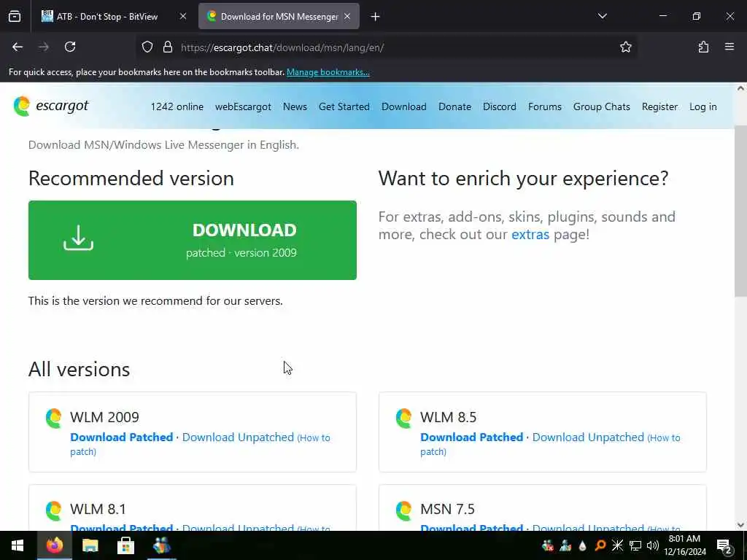
Task: Open the extras page link
Action: tap(530, 234)
